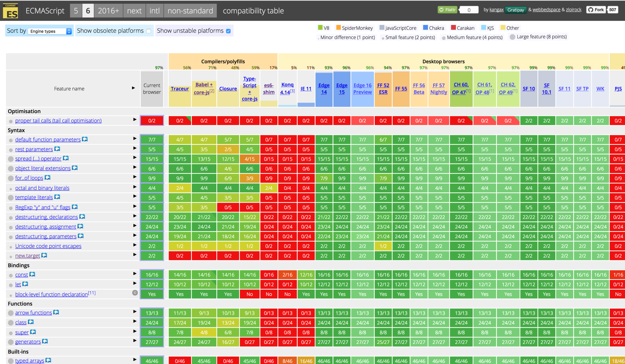This screenshot has height=364, width=625.
Task: Click the info icon next to generators
Action: (45, 341)
